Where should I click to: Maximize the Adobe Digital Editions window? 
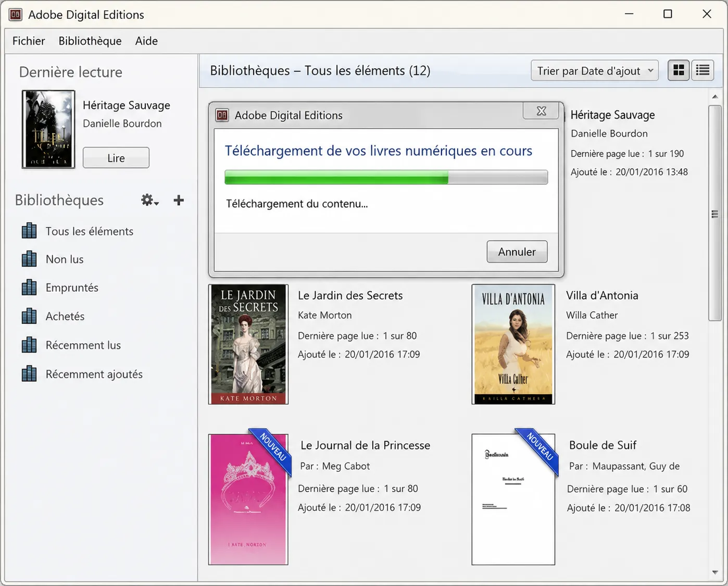(x=668, y=14)
